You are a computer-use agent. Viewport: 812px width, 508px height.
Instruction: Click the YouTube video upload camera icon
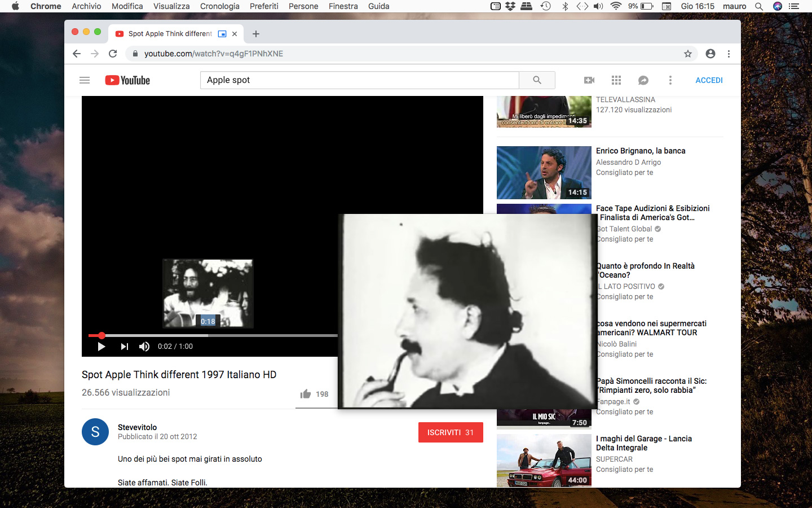589,80
